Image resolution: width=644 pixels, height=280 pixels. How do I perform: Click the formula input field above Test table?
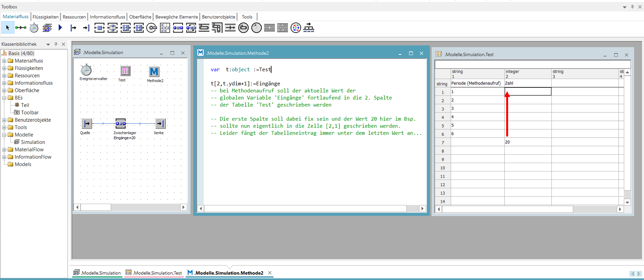532,64
